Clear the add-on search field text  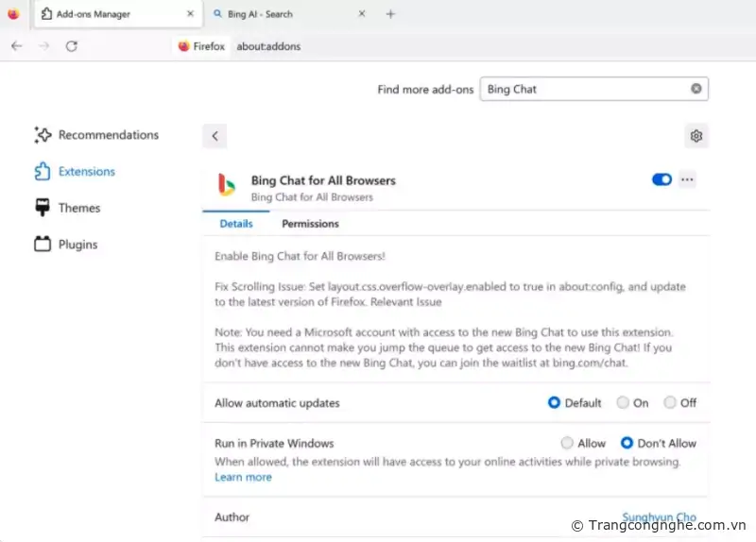[696, 89]
